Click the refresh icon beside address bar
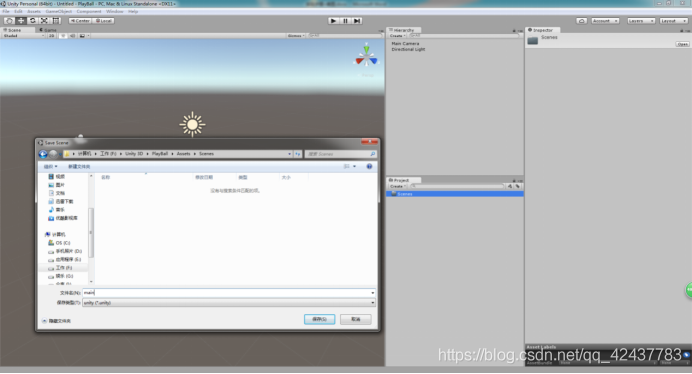This screenshot has height=374, width=692. (298, 154)
